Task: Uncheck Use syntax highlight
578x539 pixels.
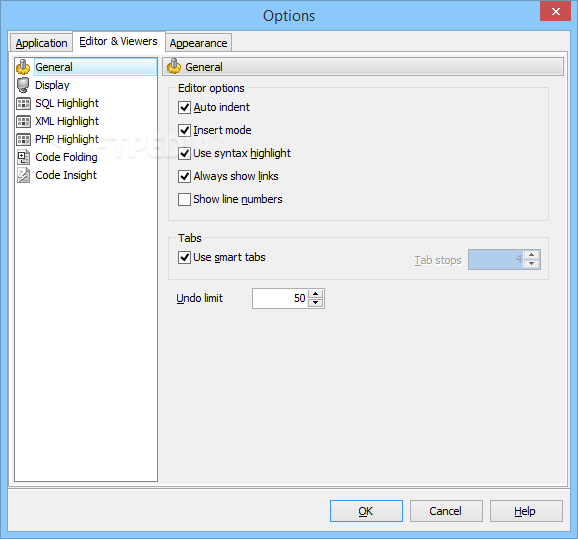Action: 184,153
